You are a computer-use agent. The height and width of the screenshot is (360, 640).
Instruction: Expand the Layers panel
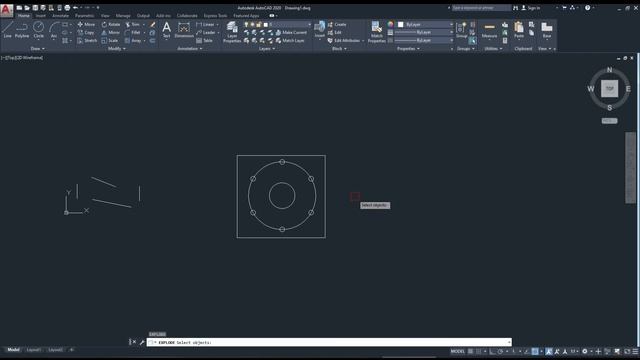[267, 49]
